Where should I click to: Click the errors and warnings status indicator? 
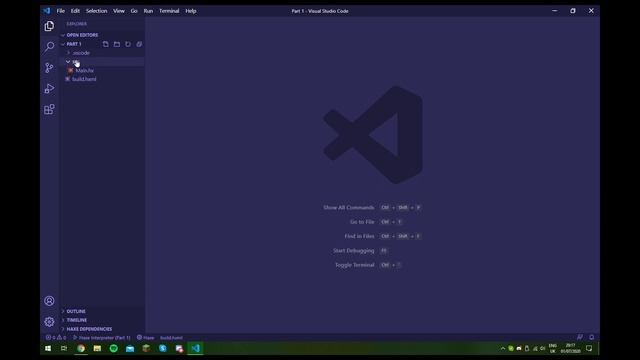[x=56, y=338]
